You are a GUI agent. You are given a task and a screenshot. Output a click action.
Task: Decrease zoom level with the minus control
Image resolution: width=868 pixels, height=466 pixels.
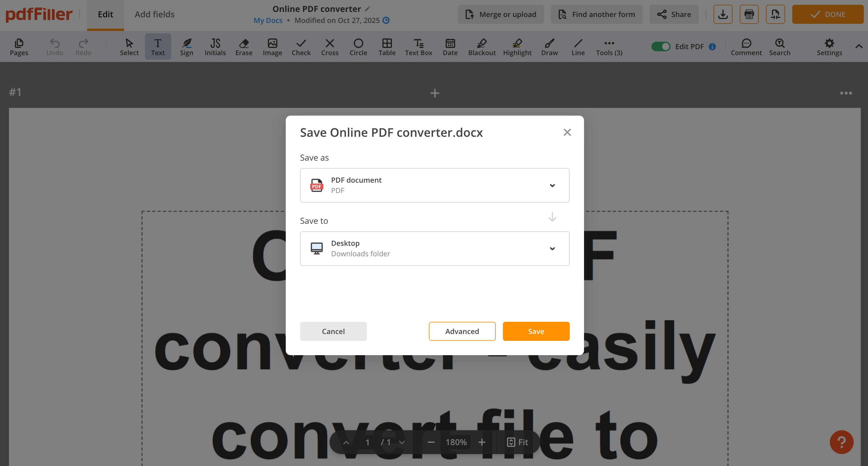coord(431,442)
